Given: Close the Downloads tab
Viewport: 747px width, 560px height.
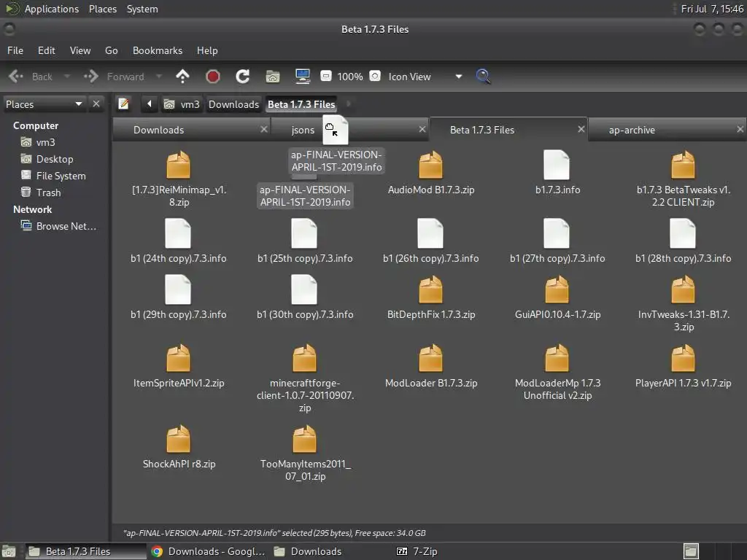Looking at the screenshot, I should tap(264, 129).
